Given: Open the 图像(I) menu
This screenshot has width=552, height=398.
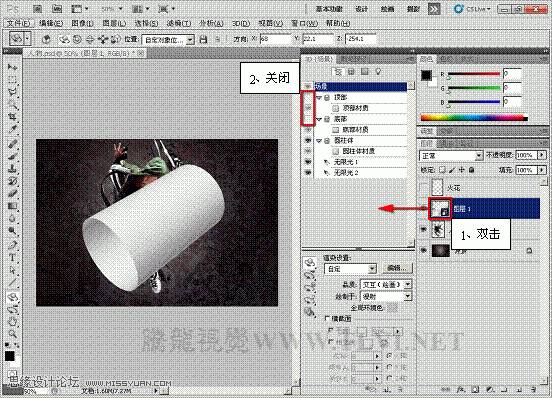Looking at the screenshot, I should (82, 24).
